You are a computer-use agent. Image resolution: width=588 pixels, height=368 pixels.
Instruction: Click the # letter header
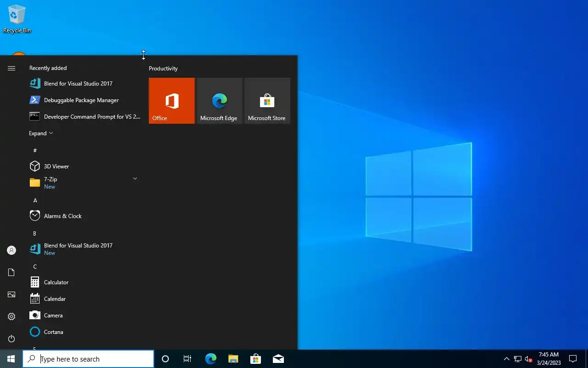[x=35, y=150]
